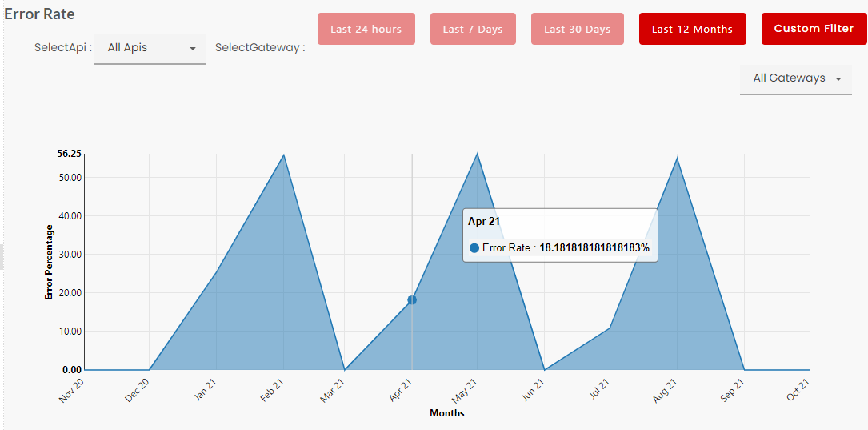Click the Apr 21 data point marker
The image size is (868, 430).
pyautogui.click(x=412, y=299)
